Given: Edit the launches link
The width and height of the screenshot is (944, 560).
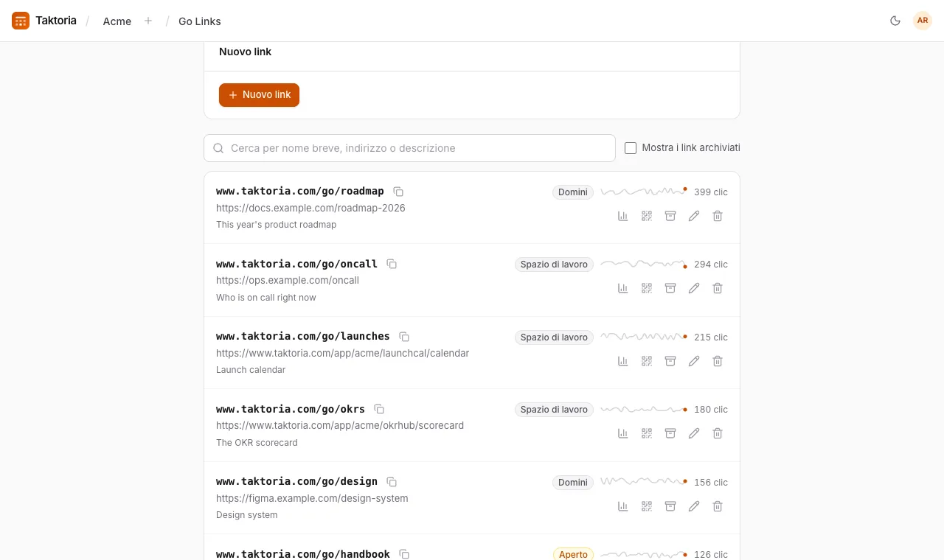Looking at the screenshot, I should tap(694, 361).
